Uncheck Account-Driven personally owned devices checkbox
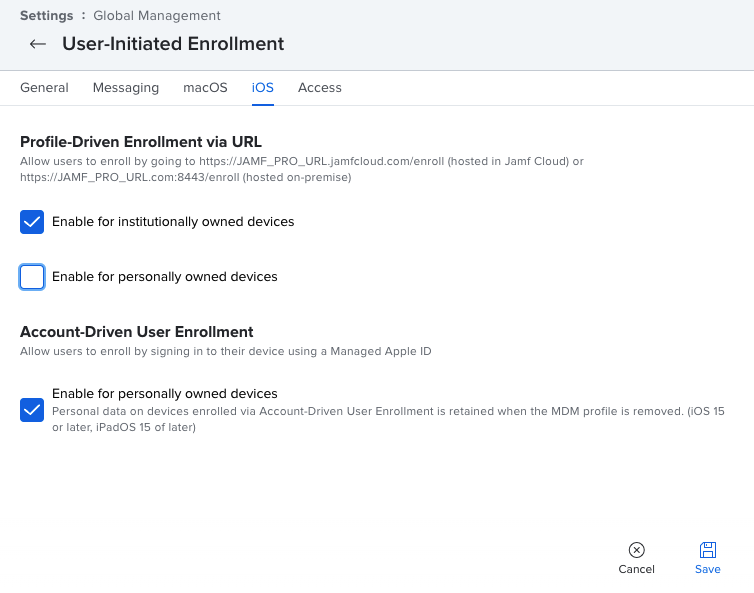754x593 pixels. 32,410
